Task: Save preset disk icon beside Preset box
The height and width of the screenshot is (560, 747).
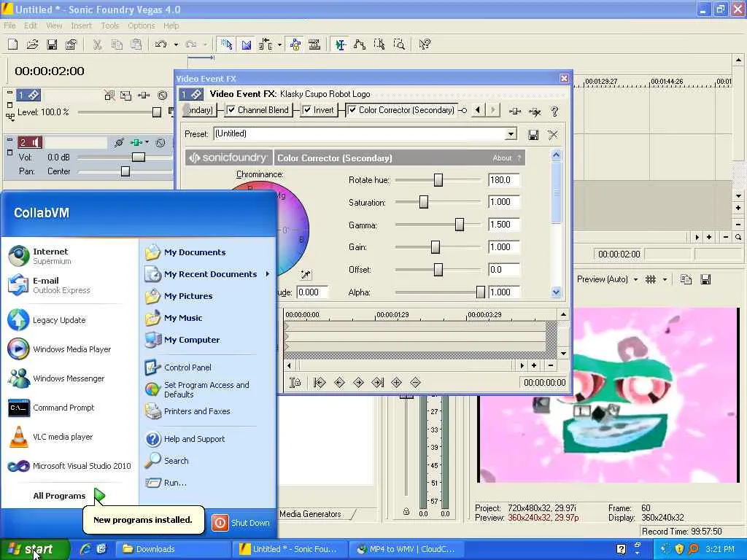Action: pos(533,135)
